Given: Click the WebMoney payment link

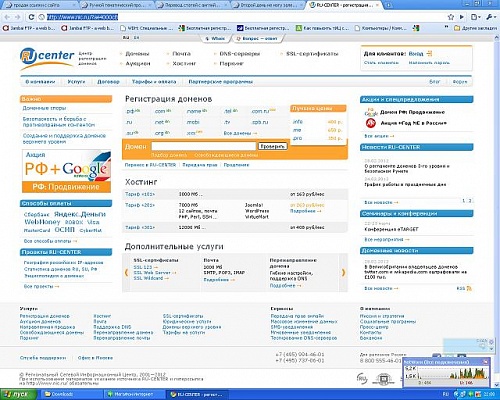Looking at the screenshot, I should (x=42, y=222).
